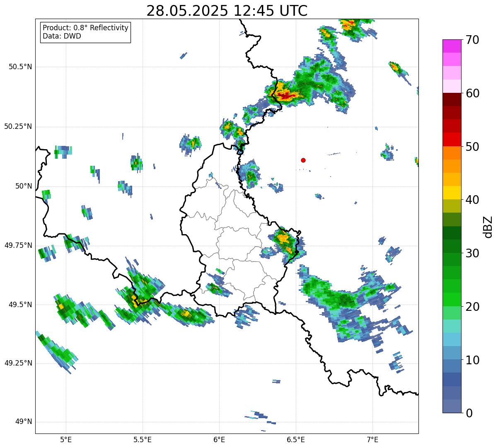Click the 50.5°N latitude label
The width and height of the screenshot is (498, 448).
(x=20, y=67)
